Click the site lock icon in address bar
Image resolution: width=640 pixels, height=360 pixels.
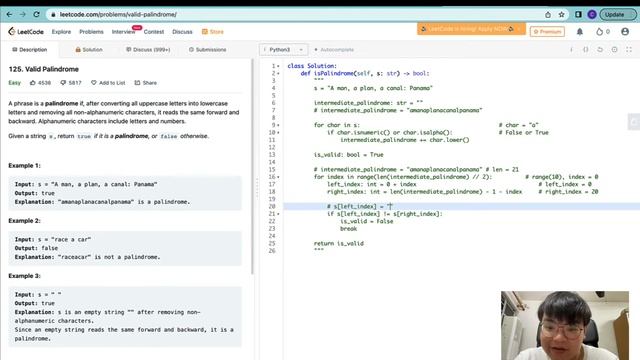(53, 15)
